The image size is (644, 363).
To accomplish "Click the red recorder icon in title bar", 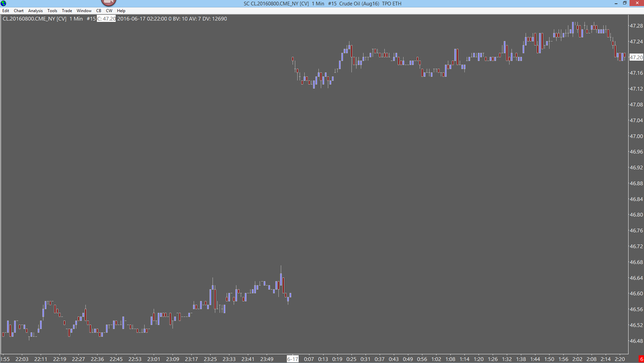I will click(108, 3).
